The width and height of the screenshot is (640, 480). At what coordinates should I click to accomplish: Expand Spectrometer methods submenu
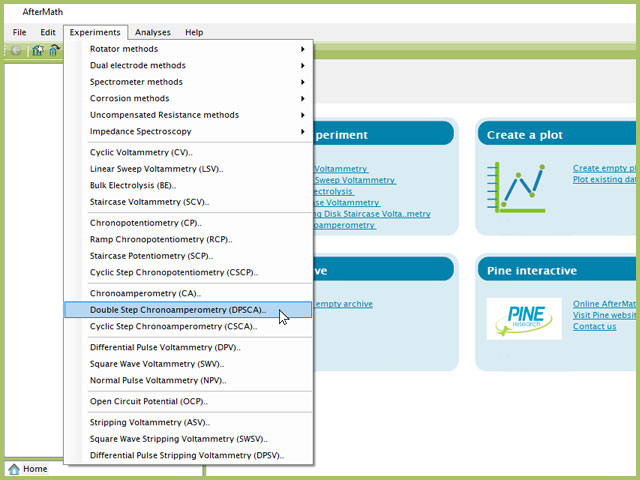tap(189, 82)
